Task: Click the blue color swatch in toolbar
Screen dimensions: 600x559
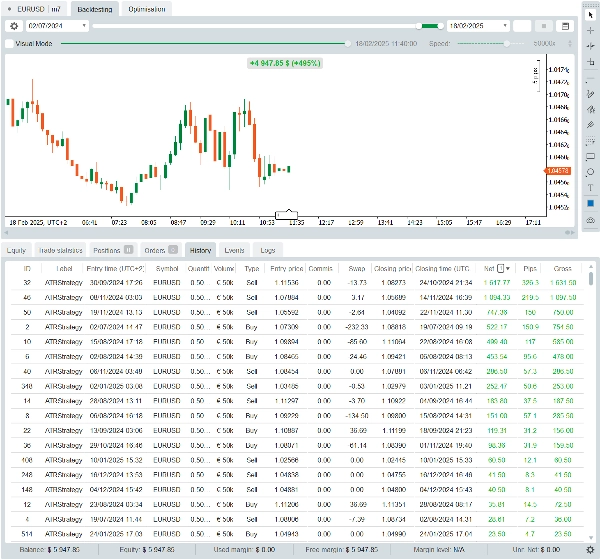Action: 590,203
